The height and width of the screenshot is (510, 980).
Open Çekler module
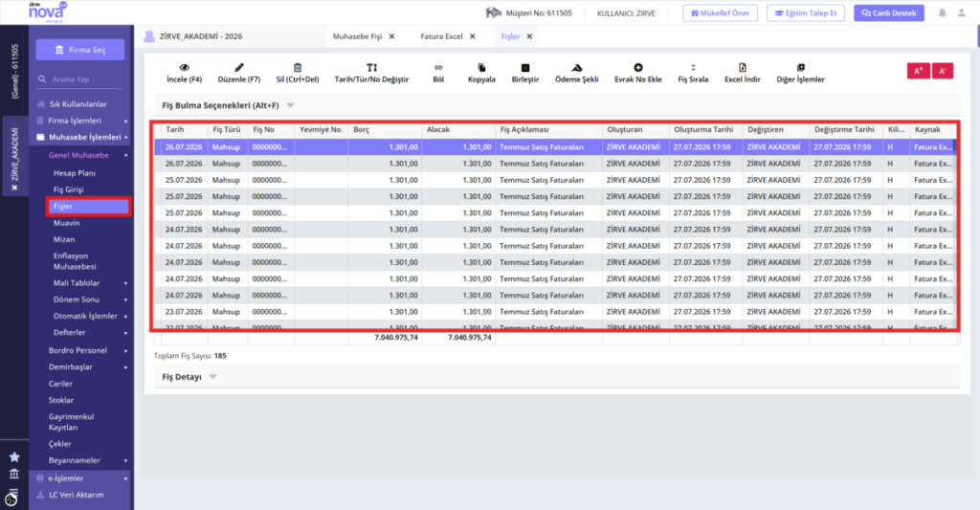coord(60,444)
